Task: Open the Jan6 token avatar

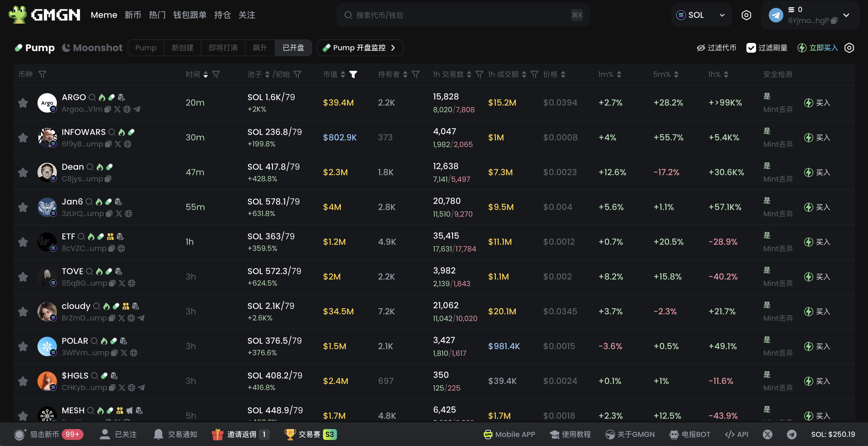Action: click(x=47, y=207)
